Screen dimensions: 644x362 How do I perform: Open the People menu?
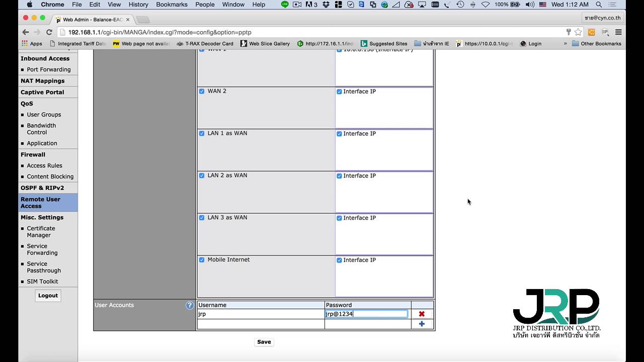[205, 5]
